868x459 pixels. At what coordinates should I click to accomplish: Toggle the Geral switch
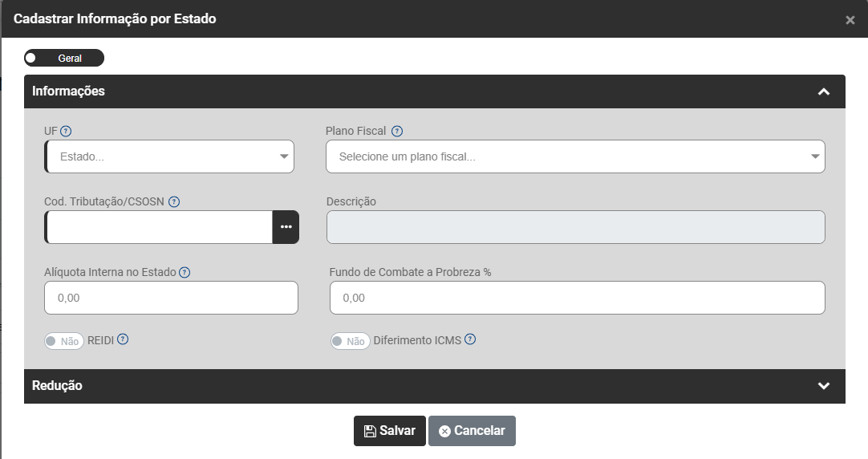[x=64, y=58]
